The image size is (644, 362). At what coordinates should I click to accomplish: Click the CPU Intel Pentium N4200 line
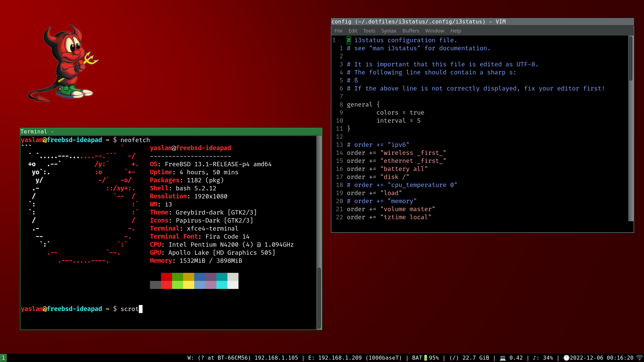click(x=222, y=245)
